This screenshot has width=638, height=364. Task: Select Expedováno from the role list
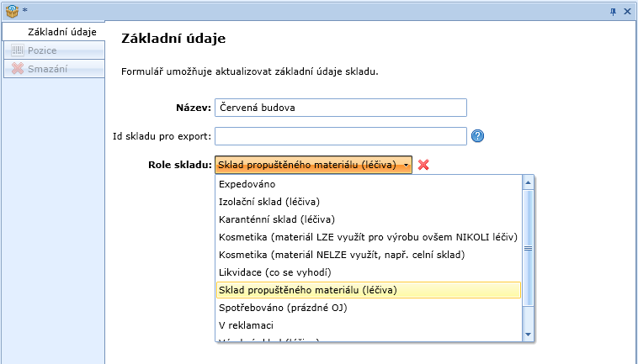point(247,184)
